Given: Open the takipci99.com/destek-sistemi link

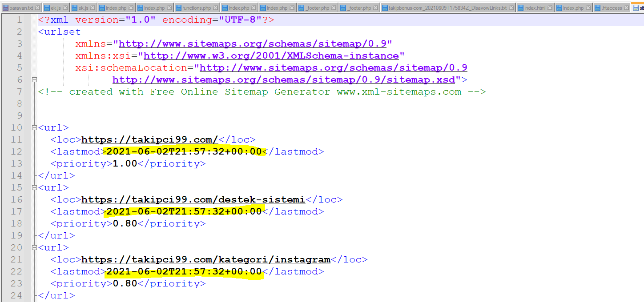Looking at the screenshot, I should tap(193, 199).
